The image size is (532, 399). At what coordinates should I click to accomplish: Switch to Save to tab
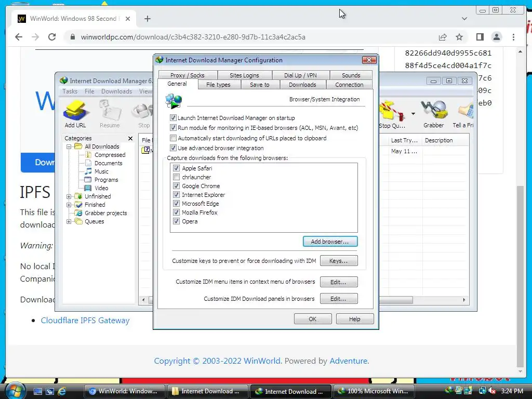pyautogui.click(x=260, y=85)
